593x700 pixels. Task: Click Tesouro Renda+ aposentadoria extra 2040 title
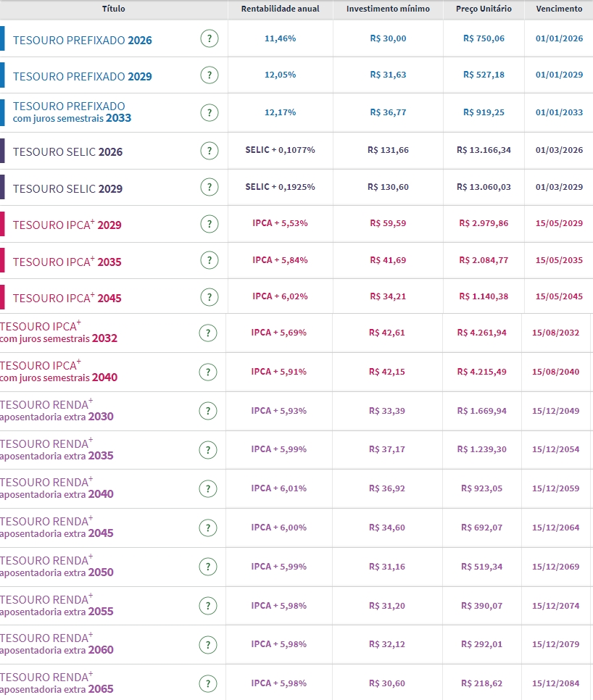click(57, 488)
